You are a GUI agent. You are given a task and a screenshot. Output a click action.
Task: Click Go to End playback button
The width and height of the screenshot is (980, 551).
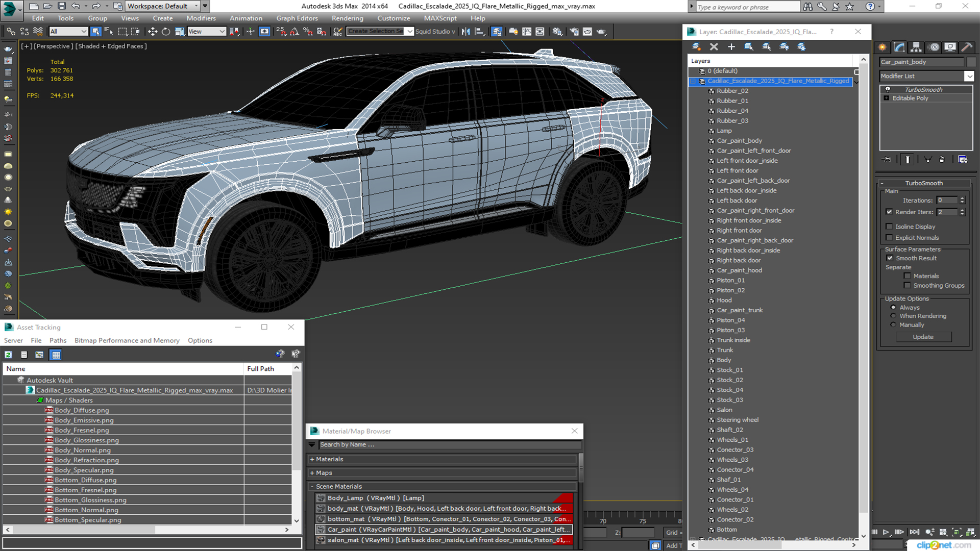914,532
